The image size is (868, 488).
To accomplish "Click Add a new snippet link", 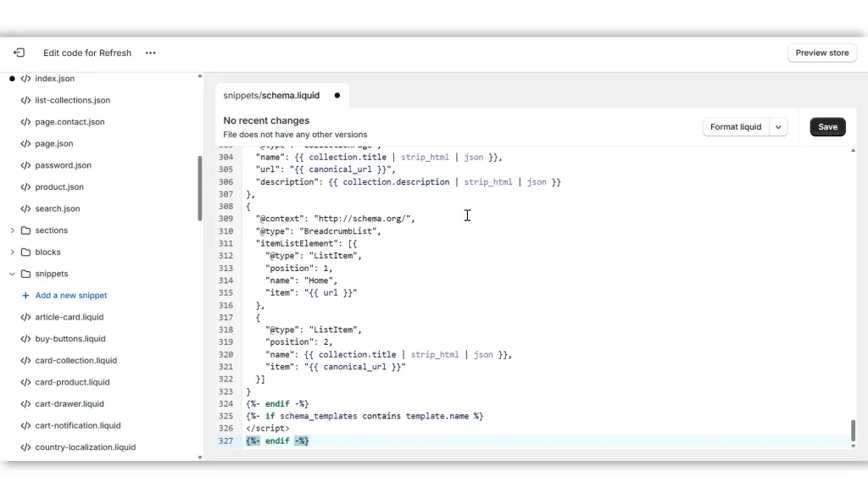I will [x=71, y=296].
